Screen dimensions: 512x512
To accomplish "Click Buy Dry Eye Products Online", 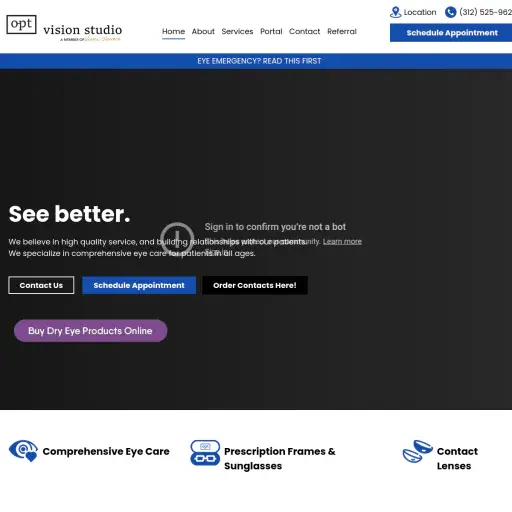I will (x=90, y=331).
